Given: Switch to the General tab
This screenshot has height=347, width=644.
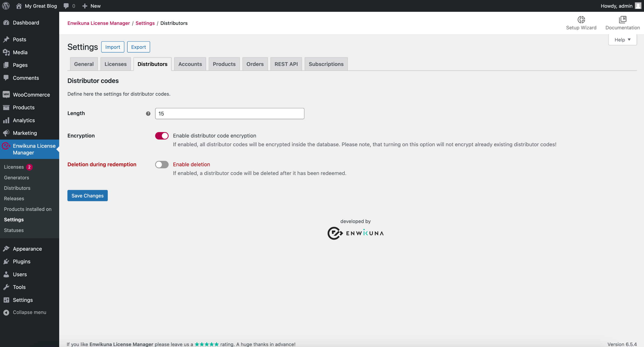Looking at the screenshot, I should tap(84, 64).
